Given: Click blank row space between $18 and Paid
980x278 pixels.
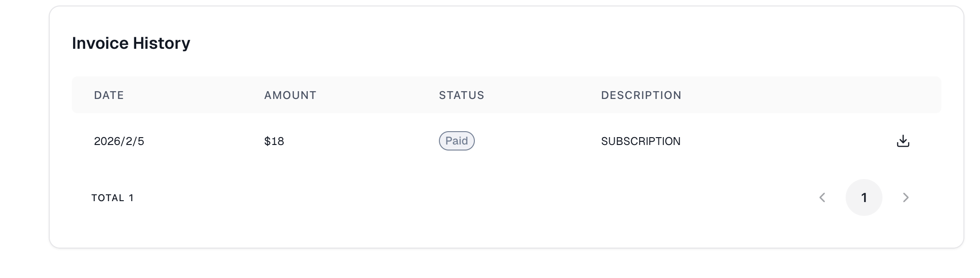Looking at the screenshot, I should pyautogui.click(x=359, y=141).
